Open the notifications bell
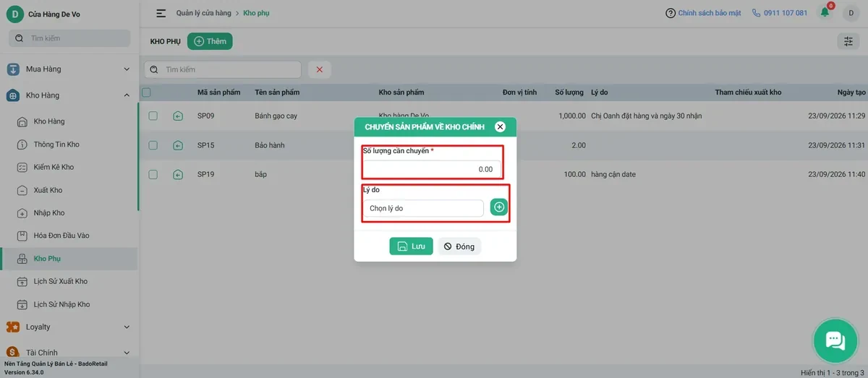 (825, 12)
